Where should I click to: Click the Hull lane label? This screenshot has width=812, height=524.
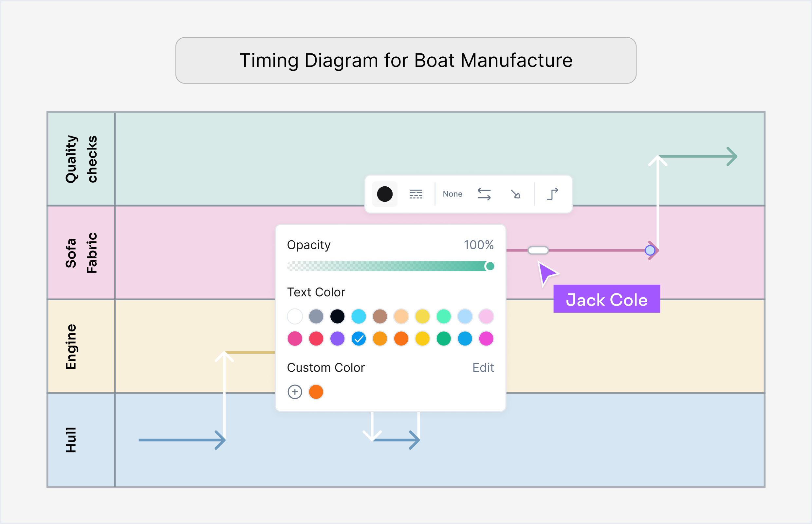point(71,440)
